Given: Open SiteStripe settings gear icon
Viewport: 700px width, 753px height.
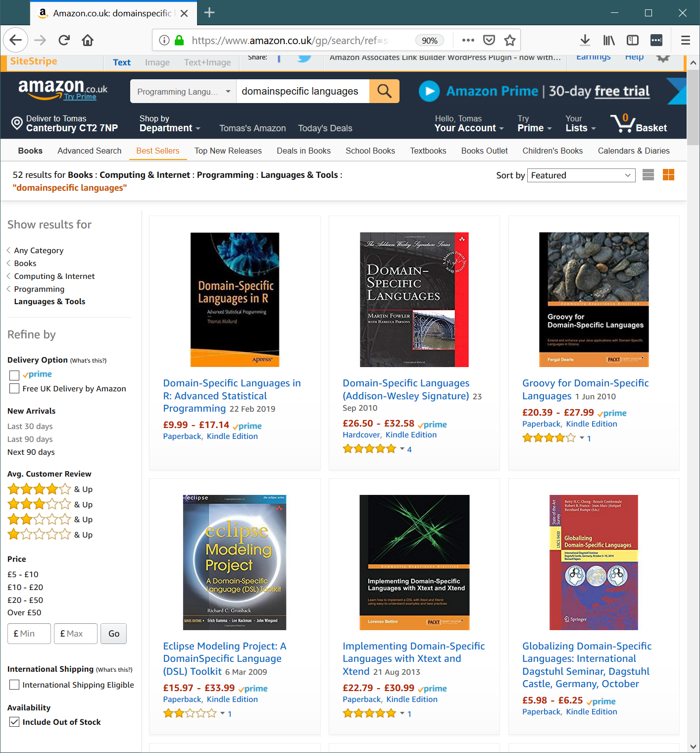Looking at the screenshot, I should [663, 58].
